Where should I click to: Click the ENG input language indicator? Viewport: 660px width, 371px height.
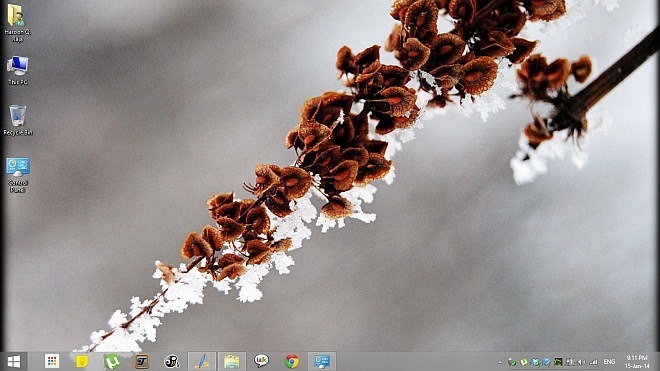coord(609,362)
